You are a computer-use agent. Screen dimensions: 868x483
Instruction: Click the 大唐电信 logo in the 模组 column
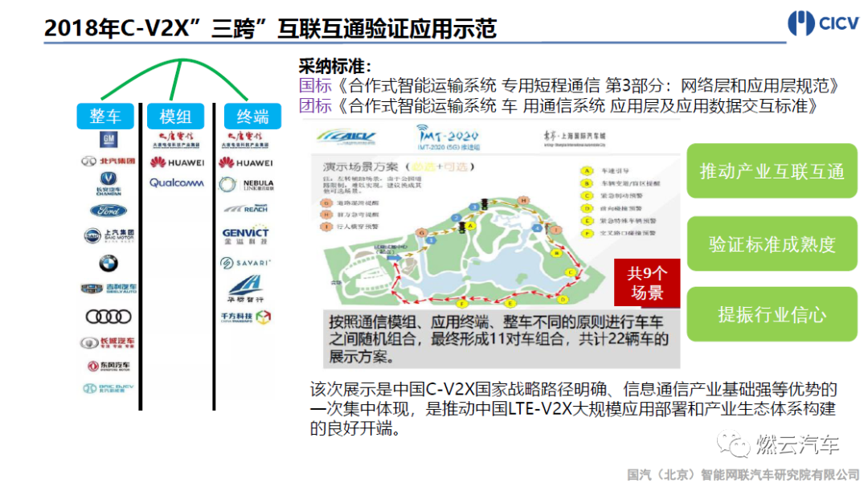click(x=176, y=140)
